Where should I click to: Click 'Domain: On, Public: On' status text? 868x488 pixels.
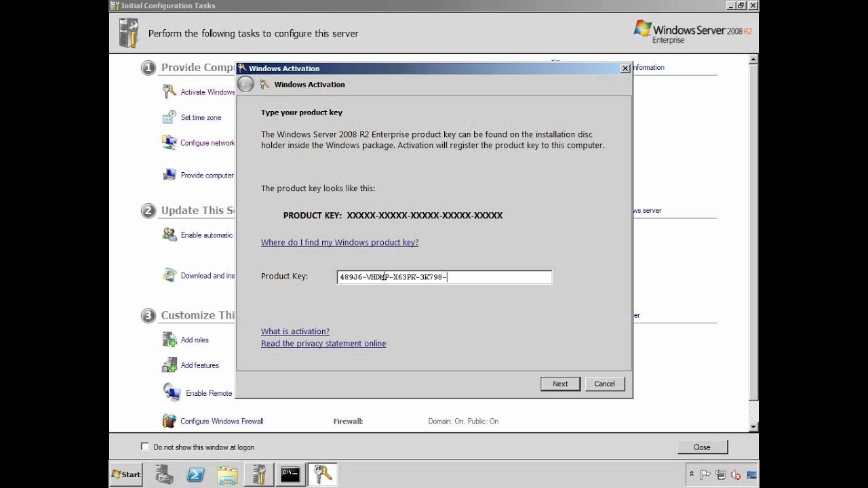tap(463, 421)
